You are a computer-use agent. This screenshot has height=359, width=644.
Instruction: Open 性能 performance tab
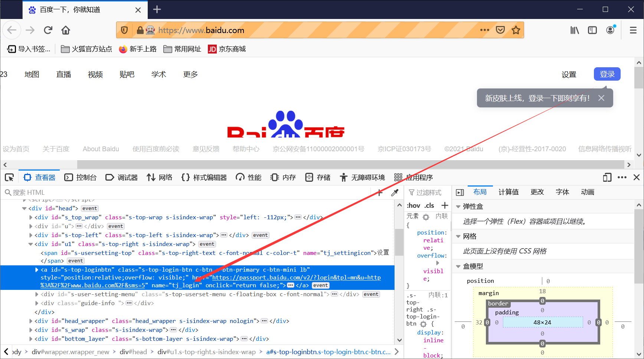[249, 178]
